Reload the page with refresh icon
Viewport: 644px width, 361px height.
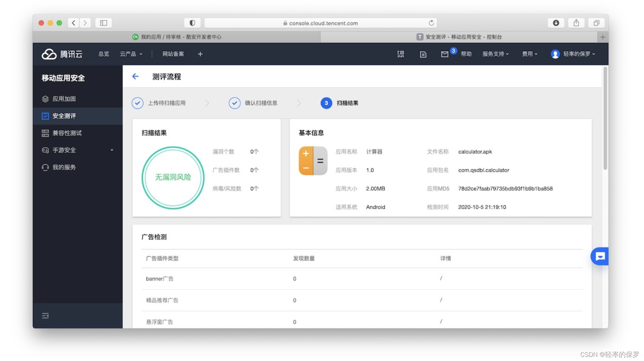point(431,23)
